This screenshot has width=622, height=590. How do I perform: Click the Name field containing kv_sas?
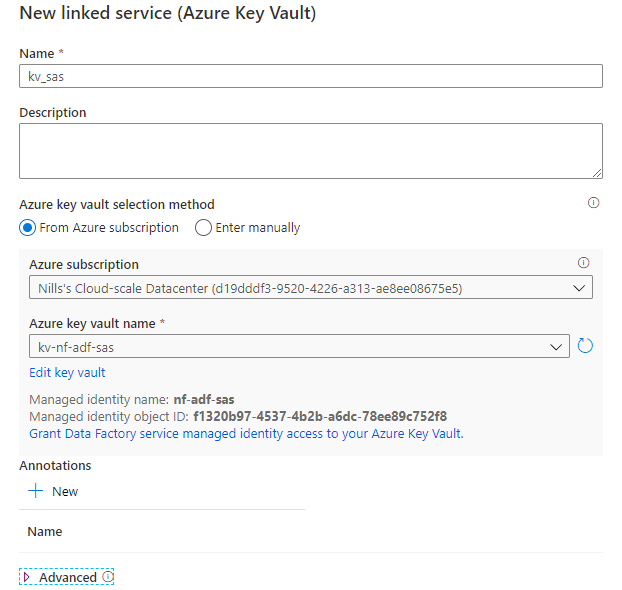coord(311,76)
